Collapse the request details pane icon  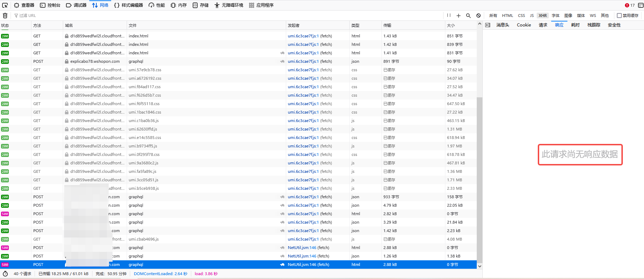488,25
